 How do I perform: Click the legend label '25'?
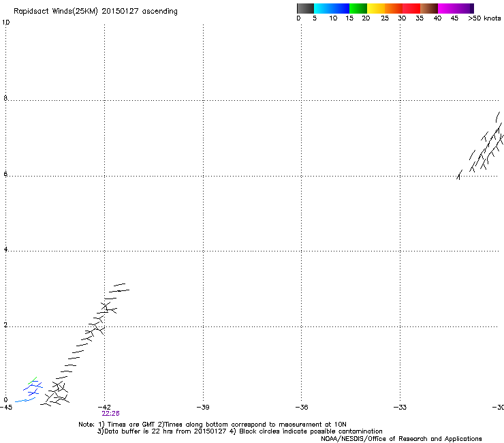click(x=385, y=18)
